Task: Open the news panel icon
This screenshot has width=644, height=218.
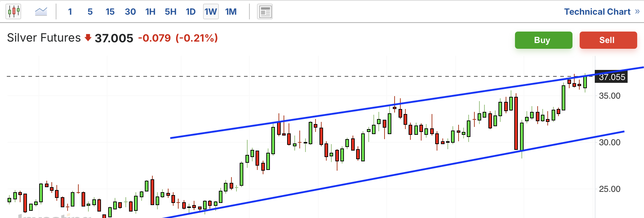Action: (x=265, y=12)
